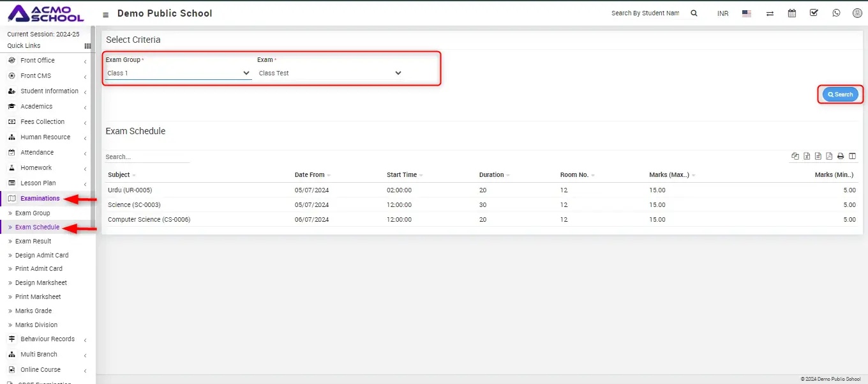The height and width of the screenshot is (384, 868).
Task: Click the blue Search button
Action: pos(840,95)
